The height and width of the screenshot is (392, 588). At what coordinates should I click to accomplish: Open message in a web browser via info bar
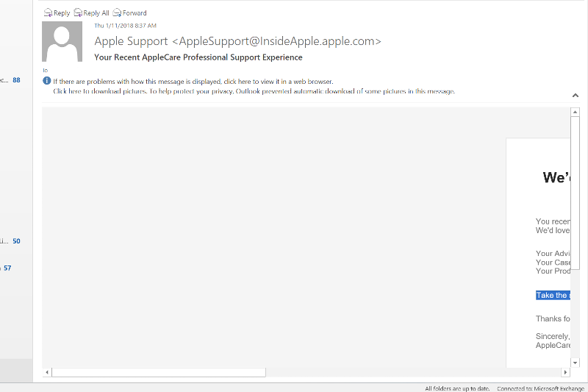(x=193, y=82)
